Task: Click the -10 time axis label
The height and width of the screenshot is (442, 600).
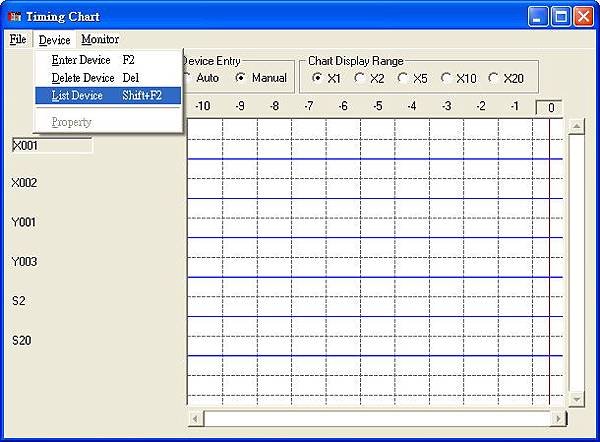Action: 202,106
